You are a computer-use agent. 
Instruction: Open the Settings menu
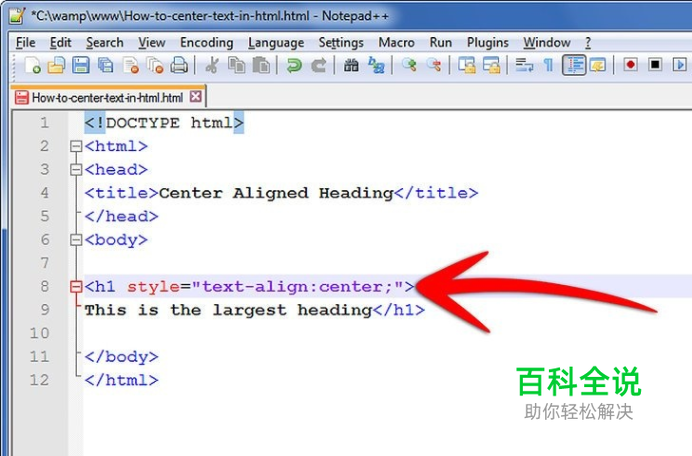pyautogui.click(x=341, y=43)
